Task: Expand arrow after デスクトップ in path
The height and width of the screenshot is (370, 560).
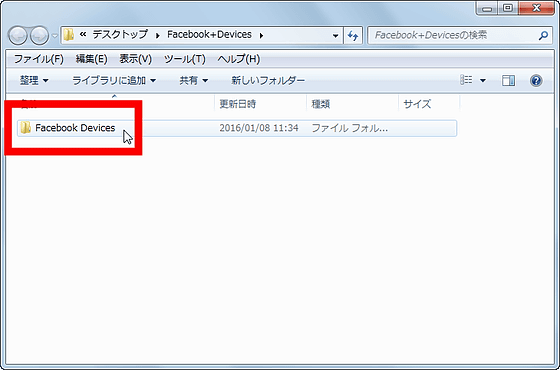Action: 158,35
